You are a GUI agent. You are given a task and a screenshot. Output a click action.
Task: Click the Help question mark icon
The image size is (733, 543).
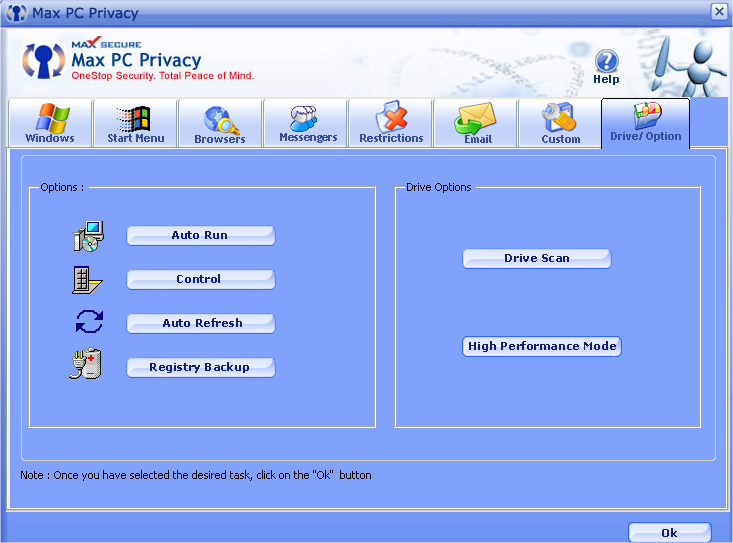[606, 61]
